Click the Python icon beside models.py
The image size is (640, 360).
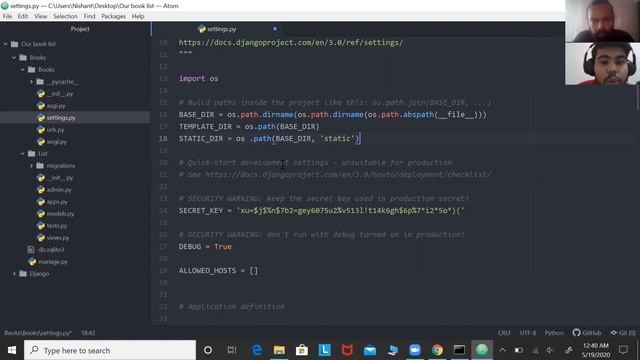coord(41,214)
